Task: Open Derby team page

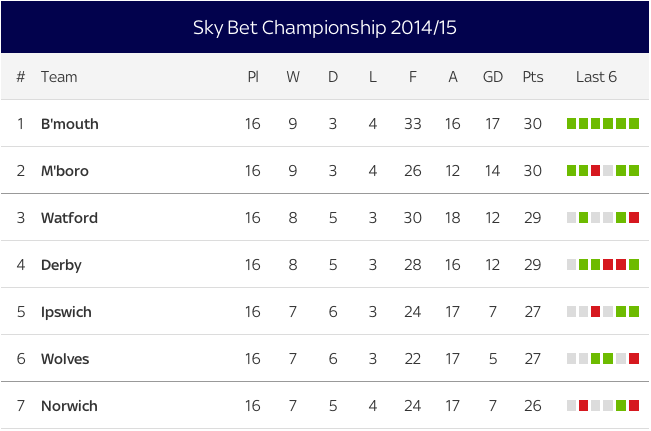Action: click(61, 265)
